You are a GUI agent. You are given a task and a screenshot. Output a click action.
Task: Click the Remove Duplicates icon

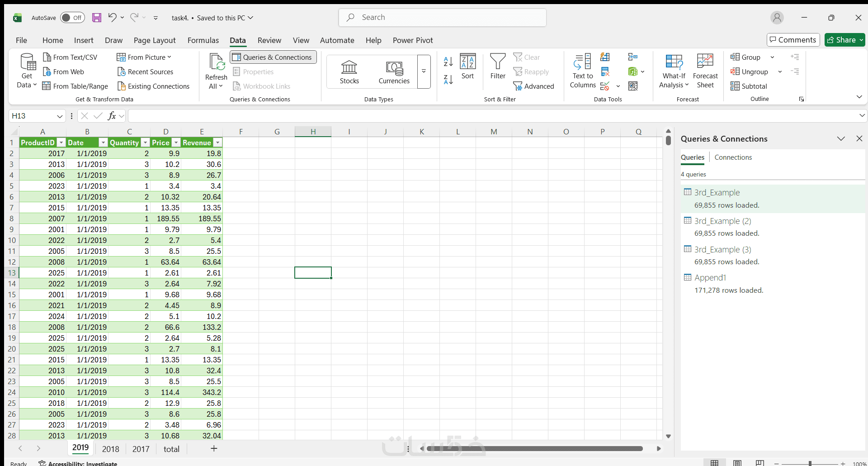pos(605,71)
